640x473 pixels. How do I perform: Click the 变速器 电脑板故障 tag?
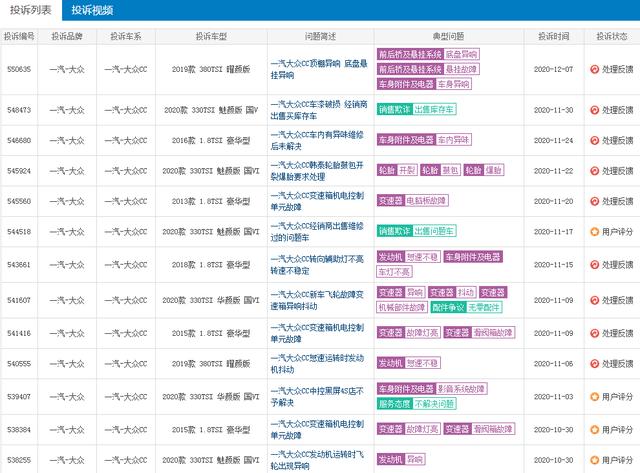pyautogui.click(x=413, y=201)
